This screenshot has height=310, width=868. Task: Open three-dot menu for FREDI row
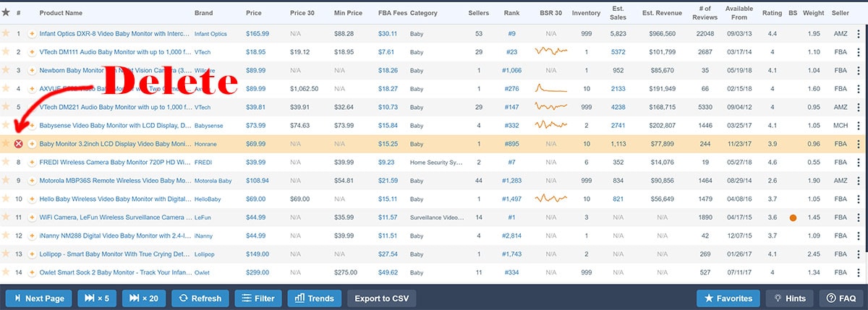pyautogui.click(x=859, y=163)
